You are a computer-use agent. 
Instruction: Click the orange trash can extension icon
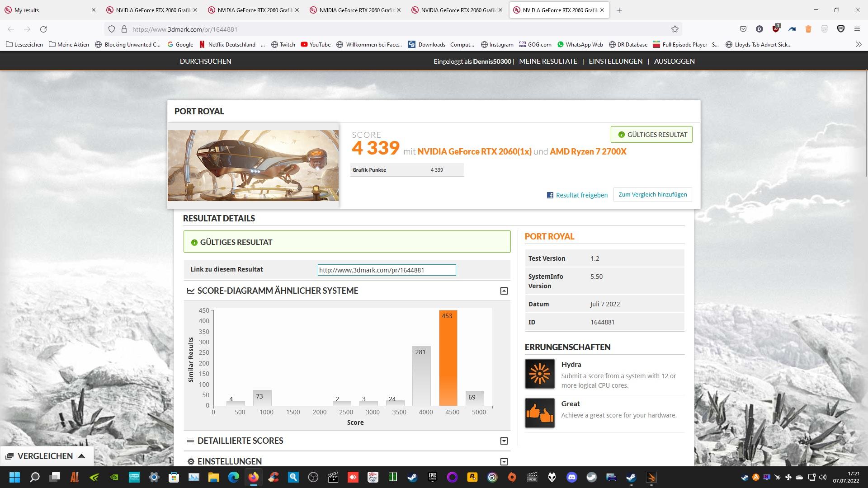pos(808,29)
